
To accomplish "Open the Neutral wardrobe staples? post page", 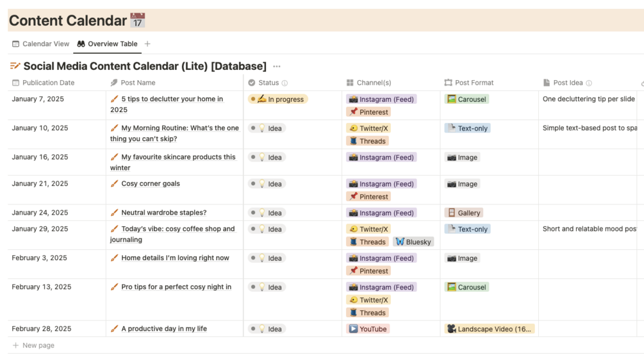I will tap(163, 213).
